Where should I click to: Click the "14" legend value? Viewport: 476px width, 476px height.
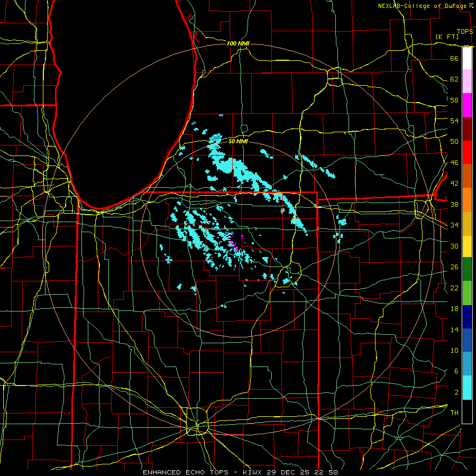click(x=454, y=329)
